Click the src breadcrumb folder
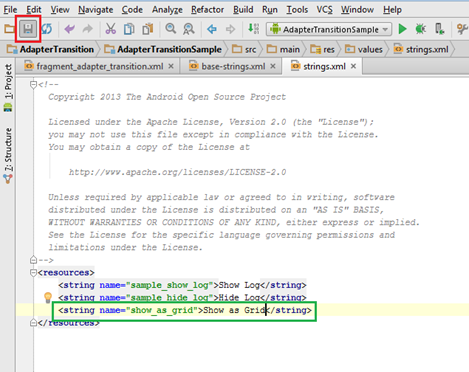Screen dimensions: 469x372 (244, 49)
